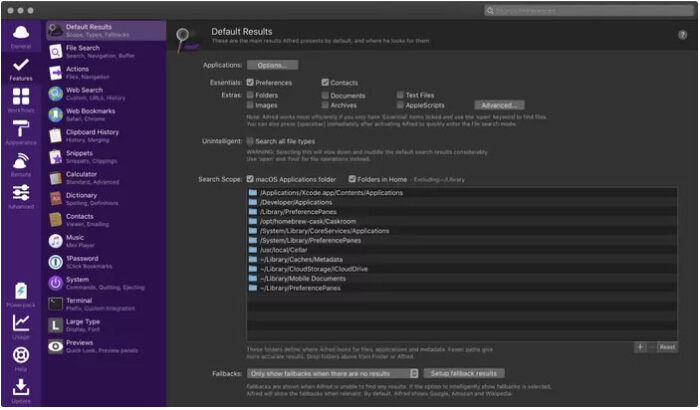The height and width of the screenshot is (410, 700).
Task: Select ~/Library/PreferencePanes path row
Action: 462,288
